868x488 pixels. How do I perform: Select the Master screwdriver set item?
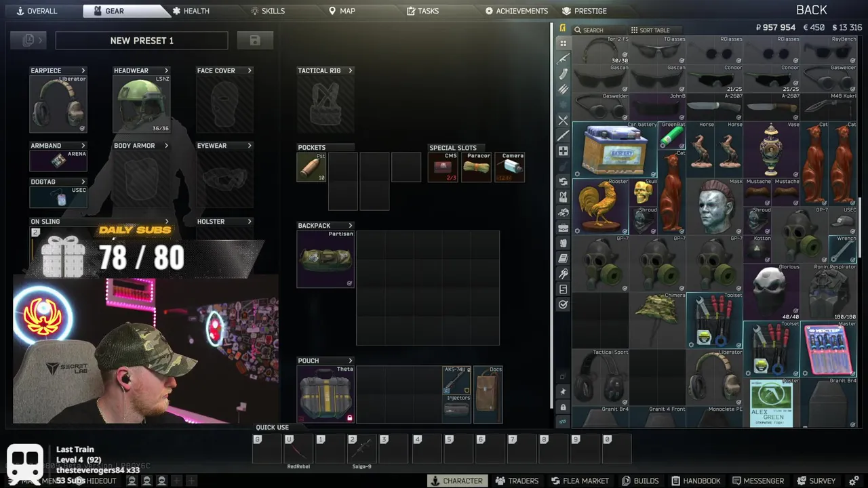(x=829, y=349)
